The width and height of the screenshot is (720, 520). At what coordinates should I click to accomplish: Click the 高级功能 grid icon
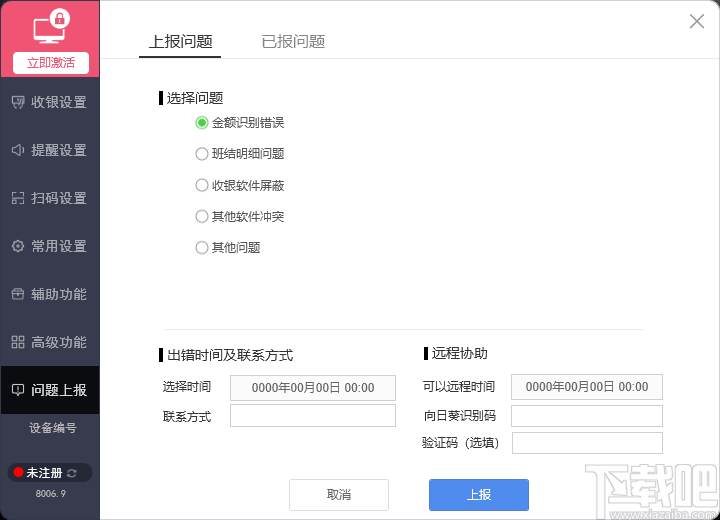pyautogui.click(x=18, y=342)
